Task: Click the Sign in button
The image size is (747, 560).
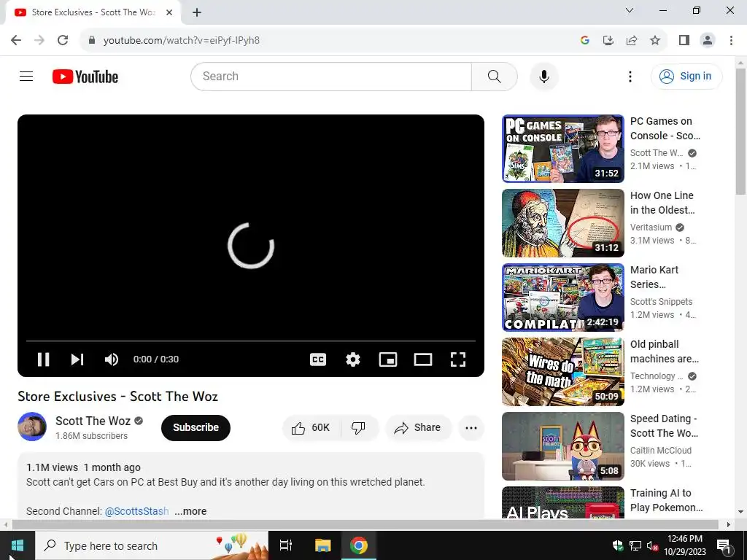Action: pyautogui.click(x=686, y=76)
